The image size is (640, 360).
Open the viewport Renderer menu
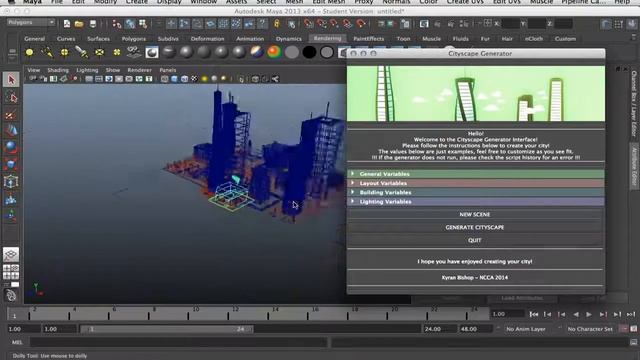pyautogui.click(x=139, y=70)
